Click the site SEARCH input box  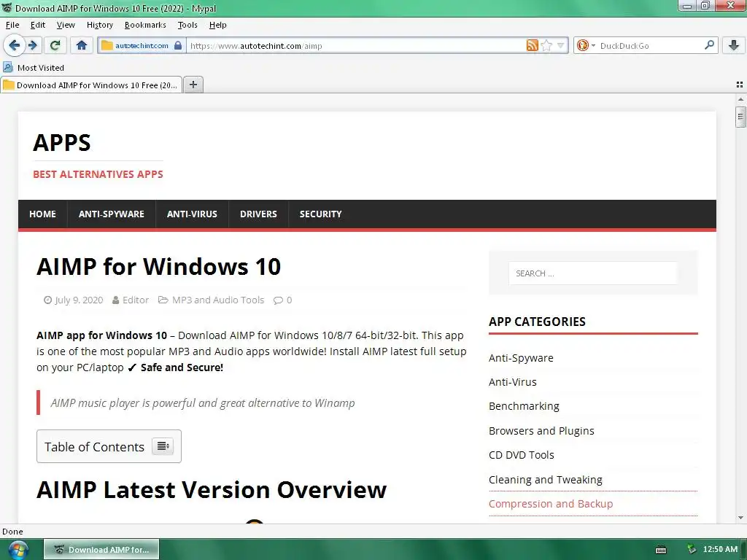point(592,273)
